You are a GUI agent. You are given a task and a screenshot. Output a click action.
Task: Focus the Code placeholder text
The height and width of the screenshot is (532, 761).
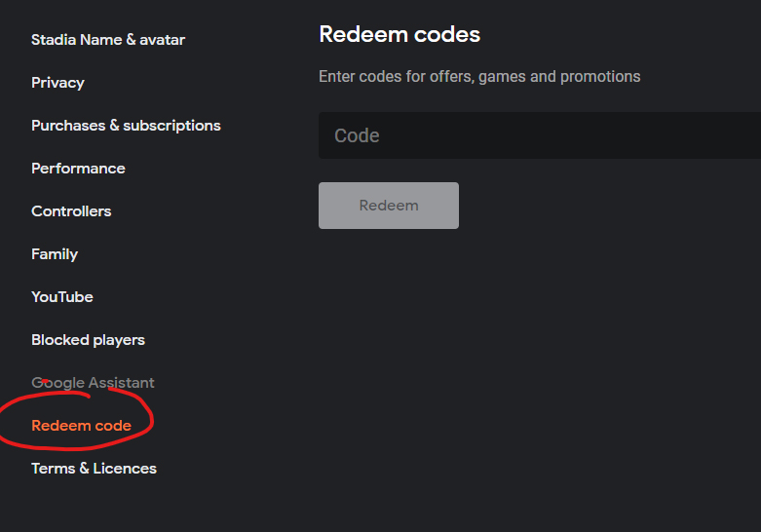(x=357, y=135)
